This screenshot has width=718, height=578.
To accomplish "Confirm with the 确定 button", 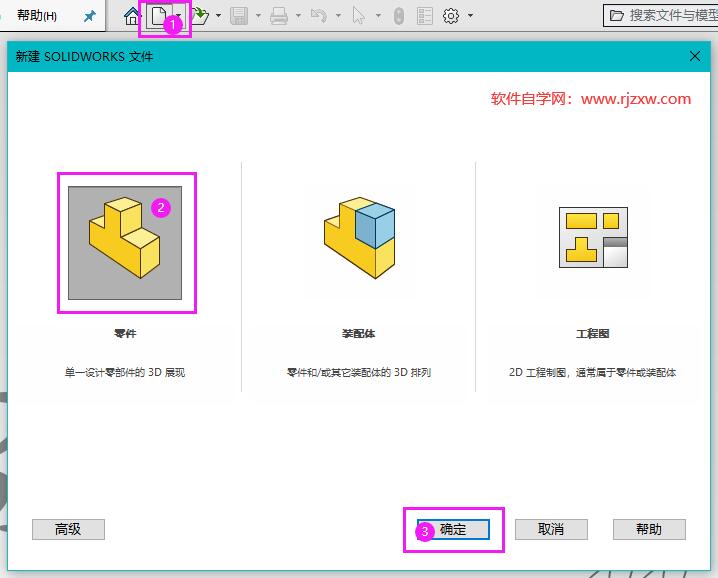I will coord(453,529).
